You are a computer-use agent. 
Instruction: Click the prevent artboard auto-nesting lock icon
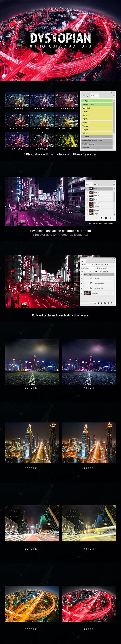[94, 271]
